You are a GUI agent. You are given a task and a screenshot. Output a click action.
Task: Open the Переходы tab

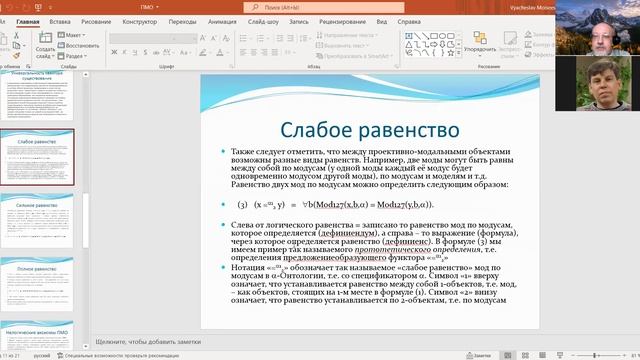(x=182, y=22)
